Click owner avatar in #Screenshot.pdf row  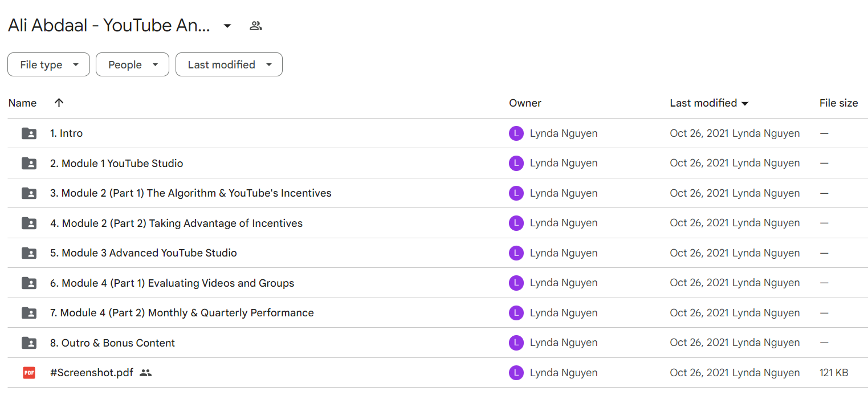516,373
